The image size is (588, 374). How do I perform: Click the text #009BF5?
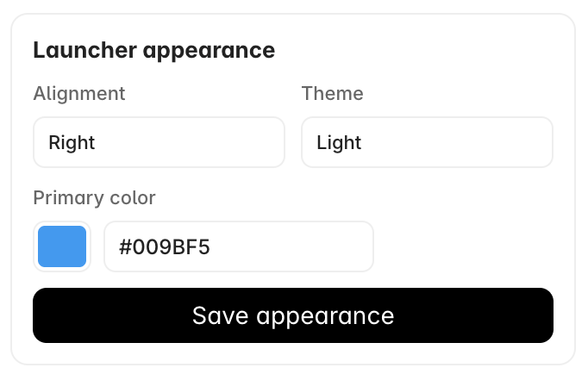click(x=165, y=247)
